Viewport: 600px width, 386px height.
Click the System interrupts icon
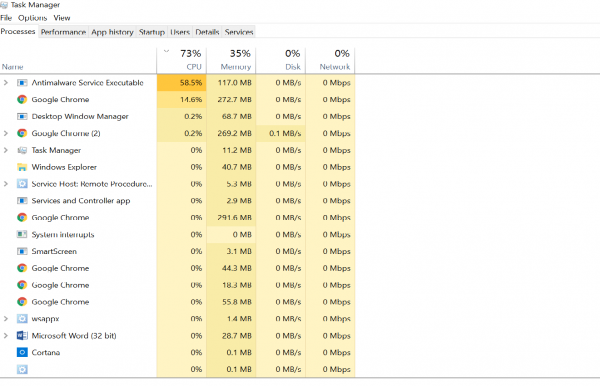tap(22, 235)
